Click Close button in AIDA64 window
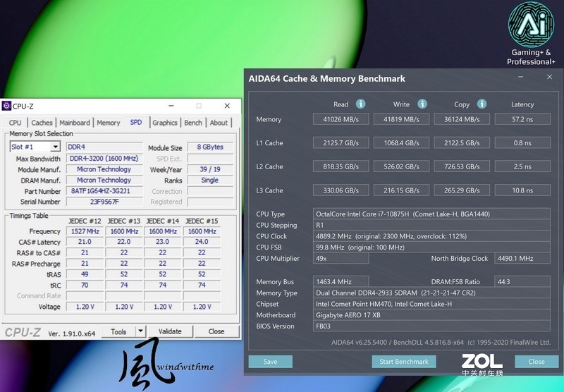This screenshot has height=392, width=564. [x=537, y=362]
